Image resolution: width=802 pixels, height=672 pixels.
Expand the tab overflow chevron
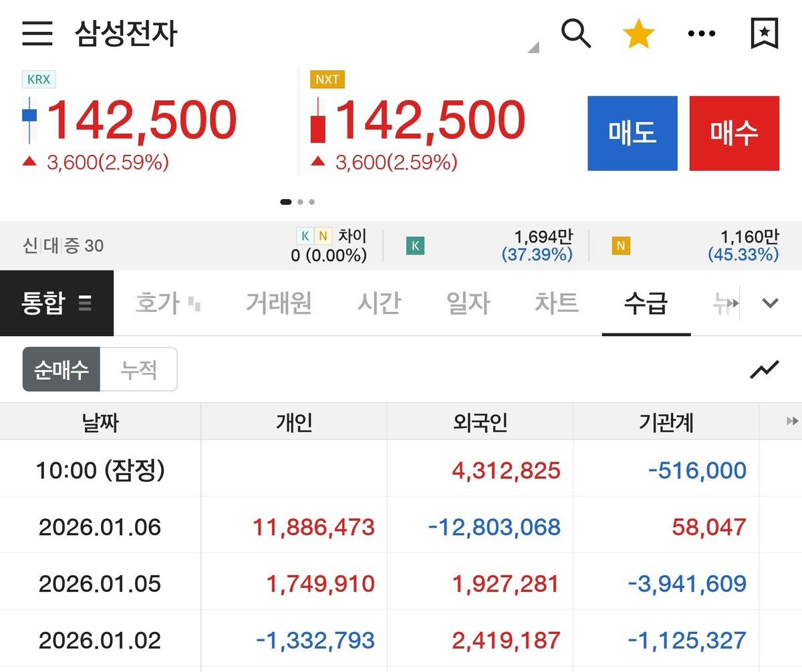pos(769,303)
